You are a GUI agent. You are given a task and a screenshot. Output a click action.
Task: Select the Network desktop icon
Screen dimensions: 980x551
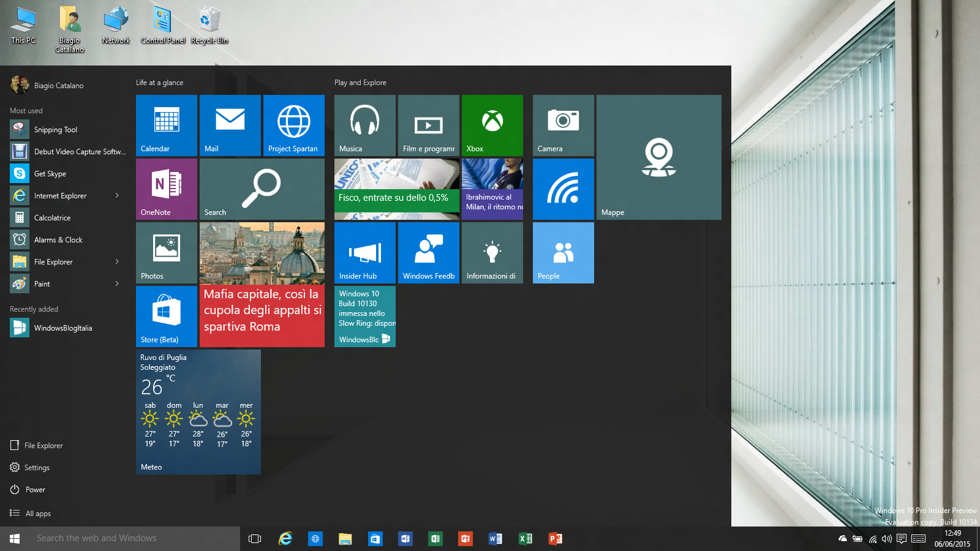coord(116,26)
